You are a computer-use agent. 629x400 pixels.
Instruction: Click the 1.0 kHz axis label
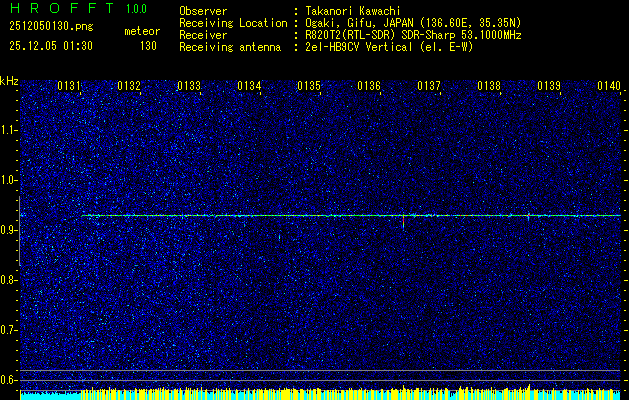coord(7,180)
